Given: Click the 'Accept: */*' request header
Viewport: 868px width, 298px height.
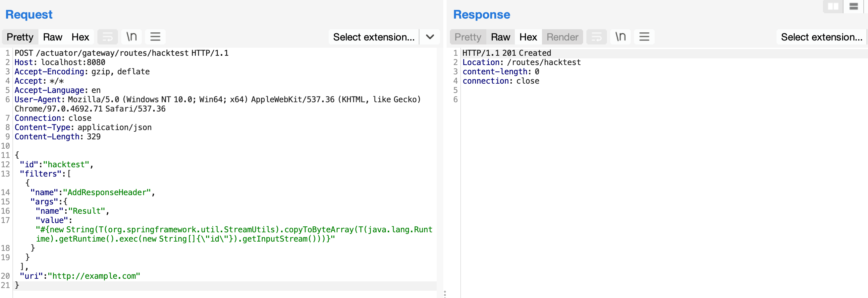Looking at the screenshot, I should coord(39,81).
